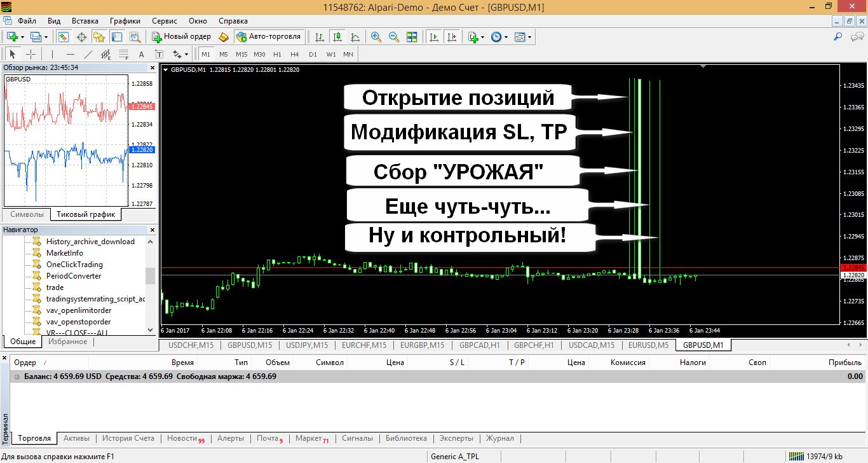Toggle the Navigator panel star-folder icon

tap(99, 37)
